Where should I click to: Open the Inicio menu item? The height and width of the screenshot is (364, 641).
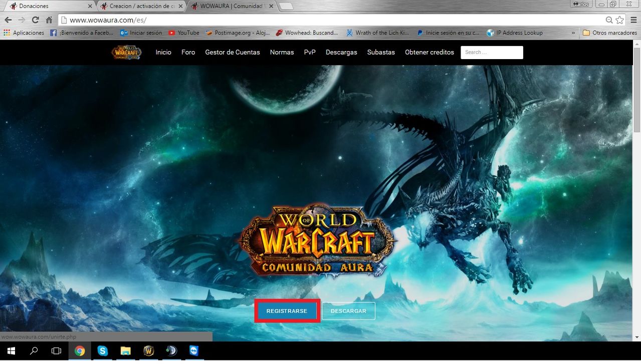[163, 52]
